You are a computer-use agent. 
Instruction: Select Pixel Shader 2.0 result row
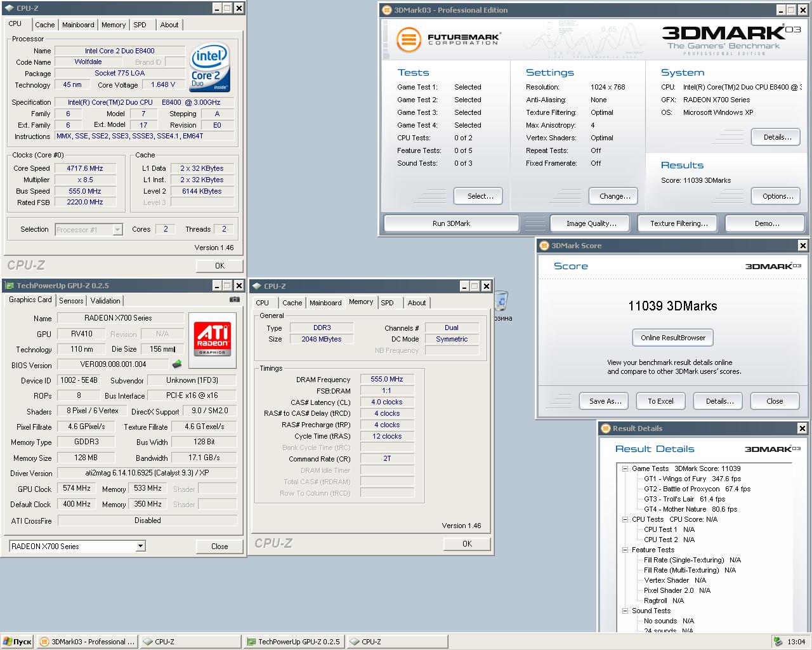[677, 590]
